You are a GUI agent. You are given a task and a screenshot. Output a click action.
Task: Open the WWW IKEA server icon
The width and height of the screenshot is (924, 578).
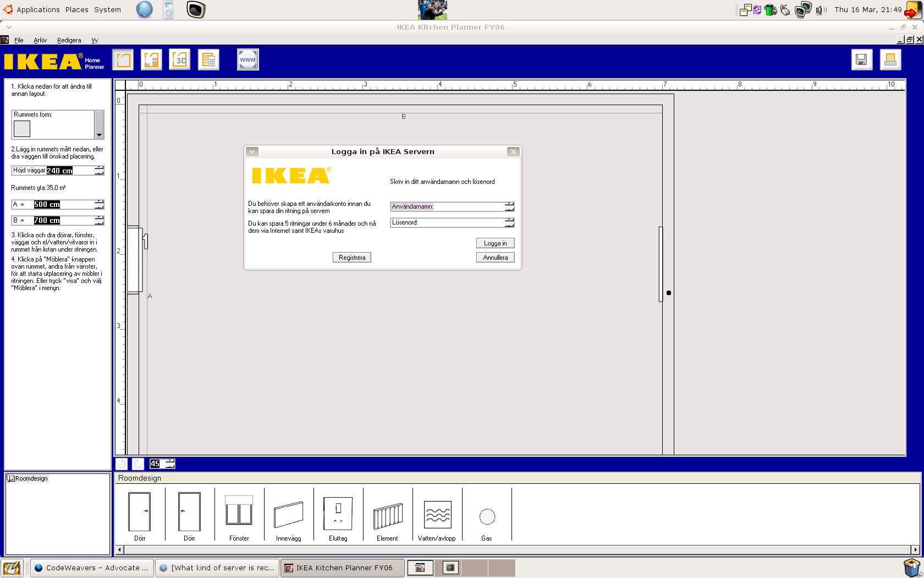(248, 59)
